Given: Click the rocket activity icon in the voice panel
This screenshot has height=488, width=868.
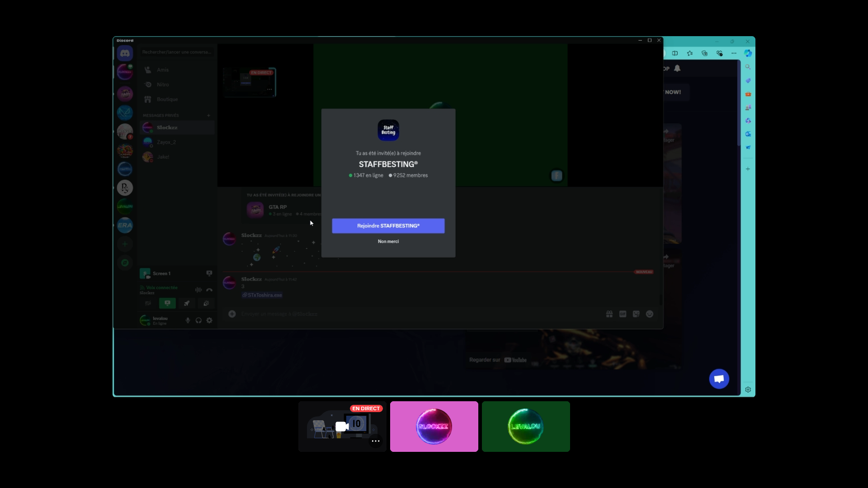Looking at the screenshot, I should click(x=187, y=303).
